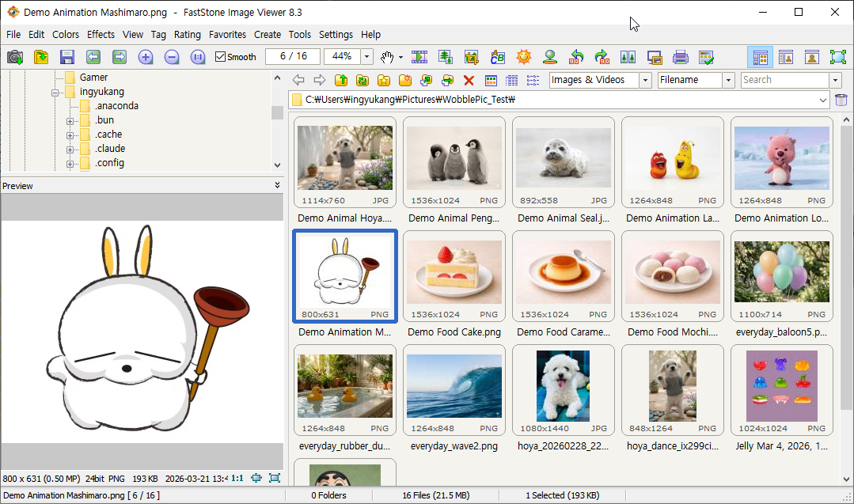
Task: Collapse the ingyukang tree folder
Action: tap(55, 93)
